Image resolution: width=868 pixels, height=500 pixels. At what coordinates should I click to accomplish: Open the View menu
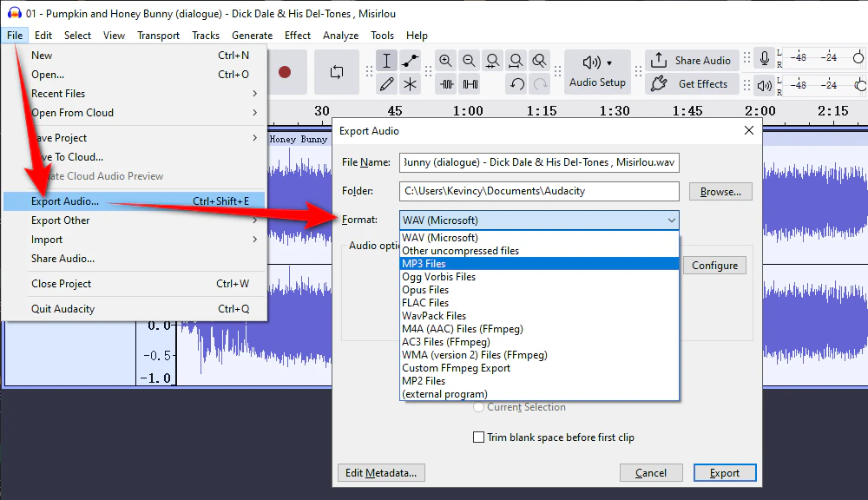click(114, 36)
